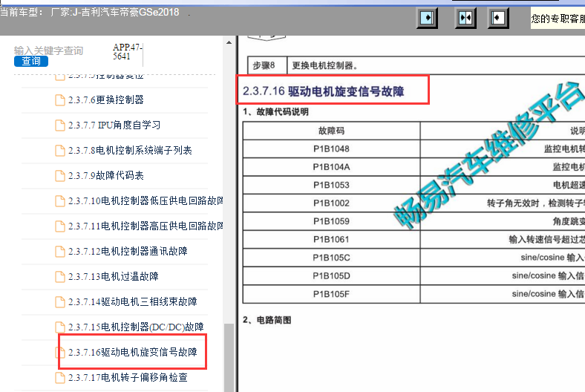The image size is (585, 392).
Task: Click fault code P1B1002 cell
Action: pyautogui.click(x=331, y=203)
